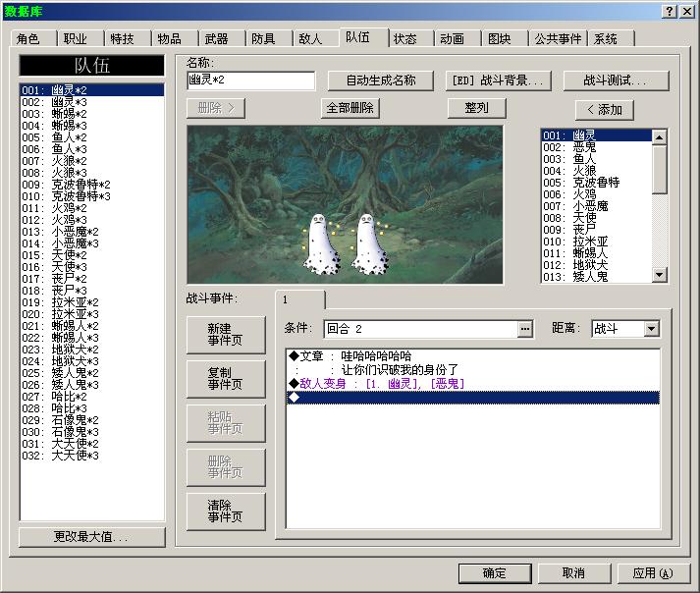
Task: Click the 复制事件页 button
Action: pos(226,379)
